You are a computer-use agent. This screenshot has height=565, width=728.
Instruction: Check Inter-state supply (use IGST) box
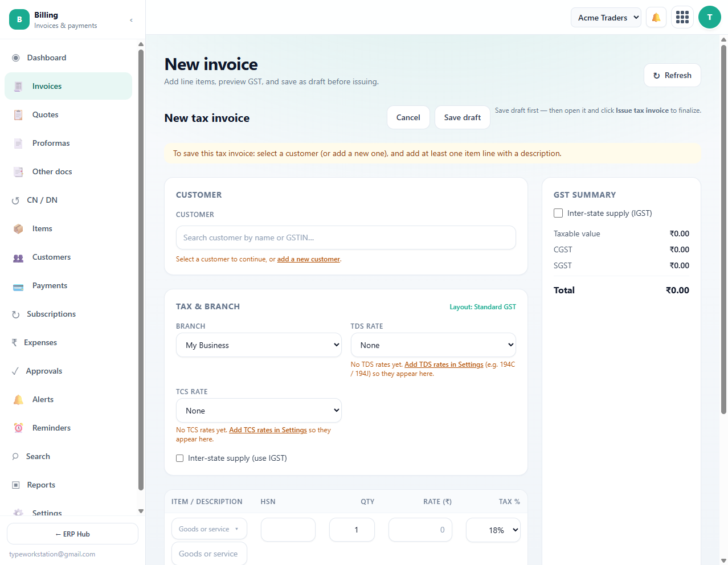[x=180, y=458]
